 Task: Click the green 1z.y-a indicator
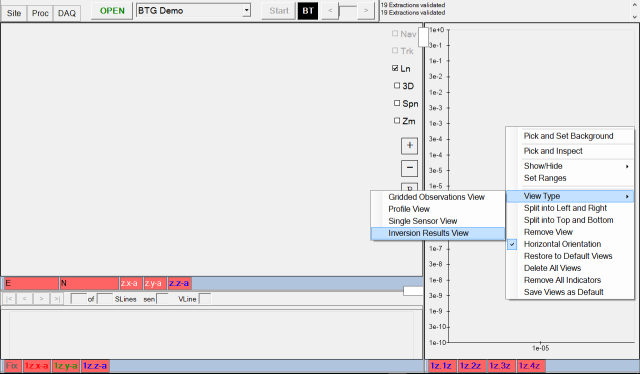point(66,366)
